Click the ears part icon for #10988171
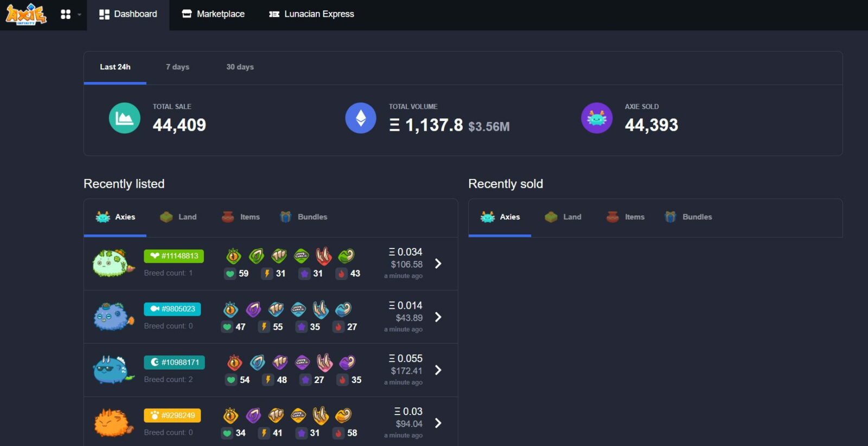Viewport: 868px width, 446px height. [x=257, y=362]
